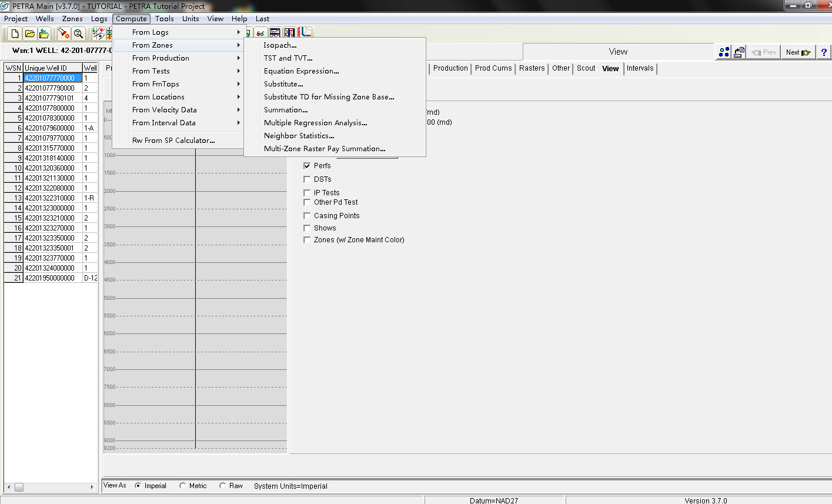The height and width of the screenshot is (504, 832).
Task: Click the directional well path icon
Action: tap(305, 33)
